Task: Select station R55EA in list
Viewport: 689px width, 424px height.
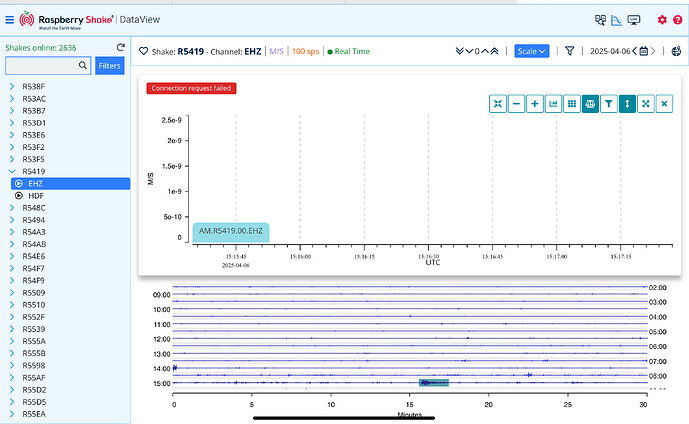Action: point(34,414)
